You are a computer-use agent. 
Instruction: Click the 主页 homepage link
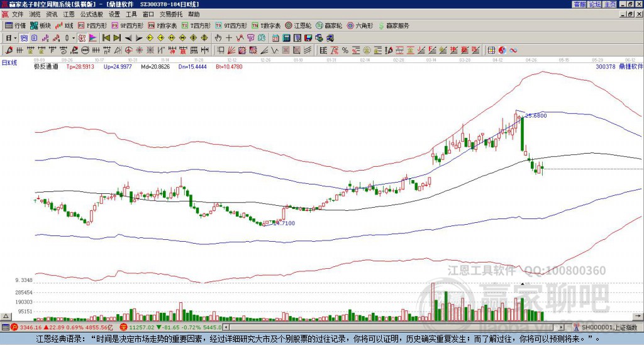tap(609, 4)
